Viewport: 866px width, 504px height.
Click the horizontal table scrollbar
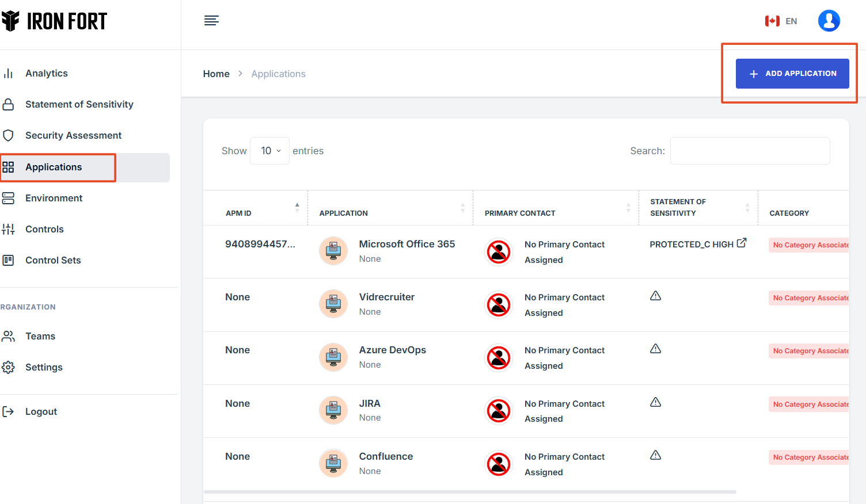click(470, 492)
